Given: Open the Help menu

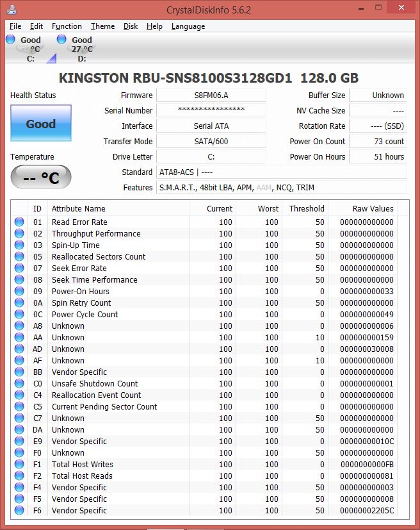Looking at the screenshot, I should [154, 26].
